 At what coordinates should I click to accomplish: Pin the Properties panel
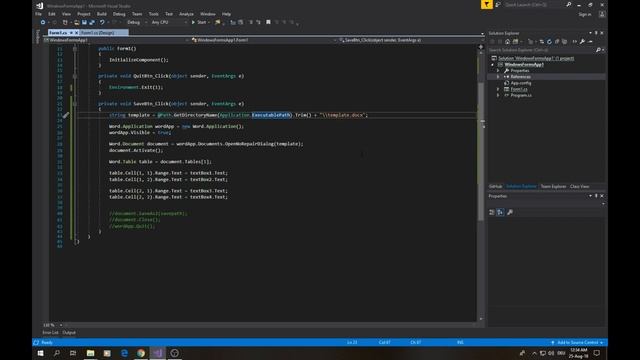[596, 196]
